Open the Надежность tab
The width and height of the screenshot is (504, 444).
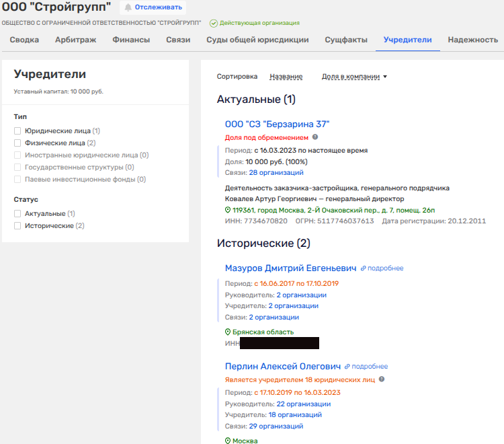coord(472,40)
